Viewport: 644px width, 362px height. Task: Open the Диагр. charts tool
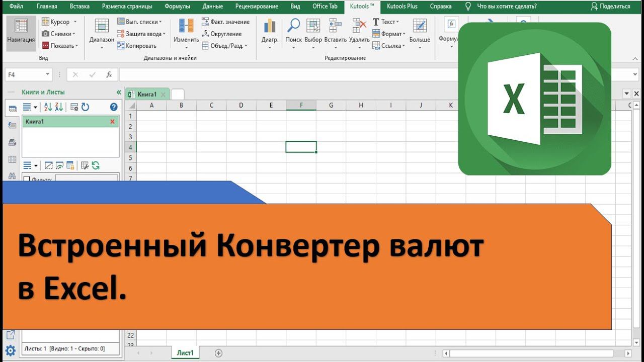tap(270, 33)
